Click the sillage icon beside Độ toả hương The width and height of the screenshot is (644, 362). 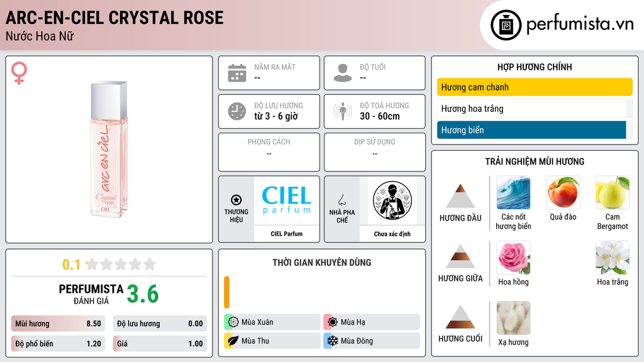tap(343, 111)
